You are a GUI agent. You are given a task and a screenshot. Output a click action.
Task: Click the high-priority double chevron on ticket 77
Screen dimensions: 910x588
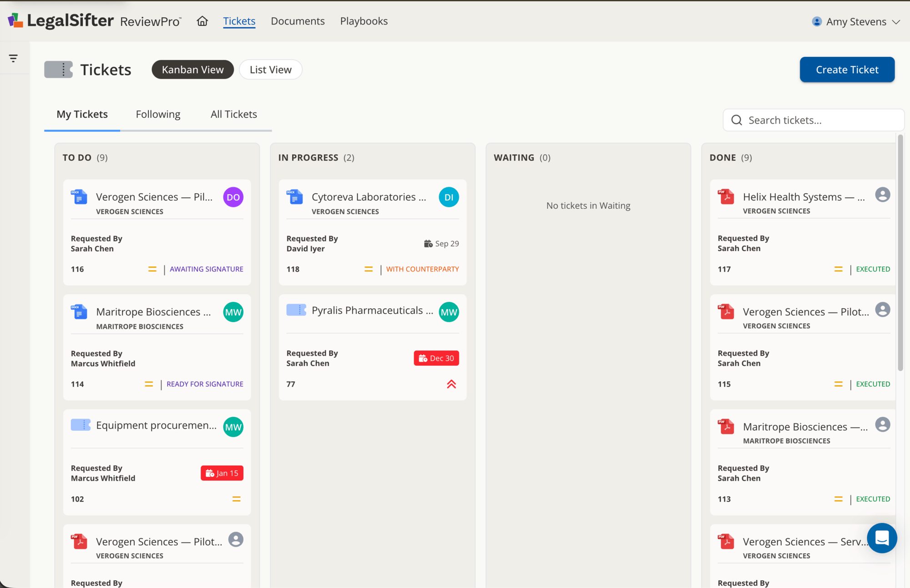[x=451, y=384]
